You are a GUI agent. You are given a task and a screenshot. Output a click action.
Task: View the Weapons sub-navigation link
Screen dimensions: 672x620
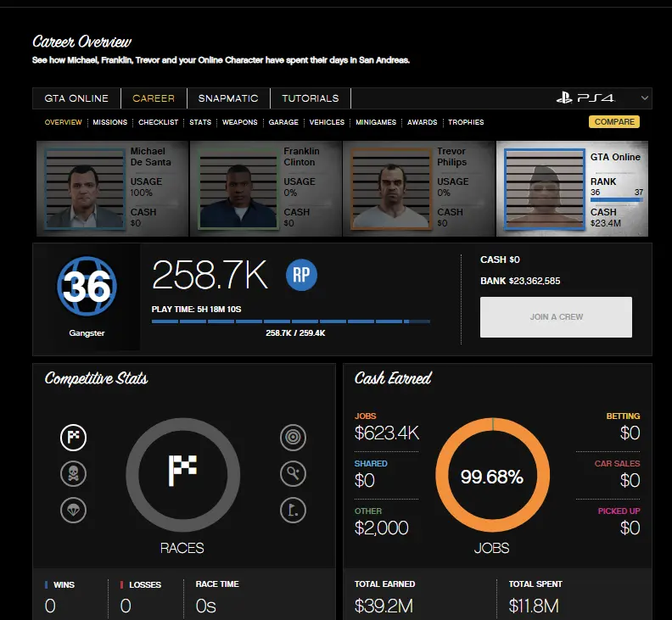pyautogui.click(x=239, y=122)
